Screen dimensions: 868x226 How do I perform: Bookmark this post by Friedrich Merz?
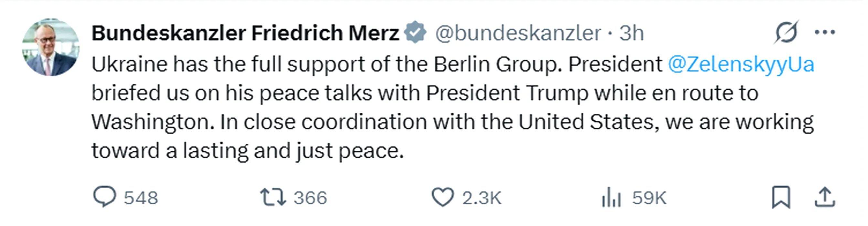(781, 197)
